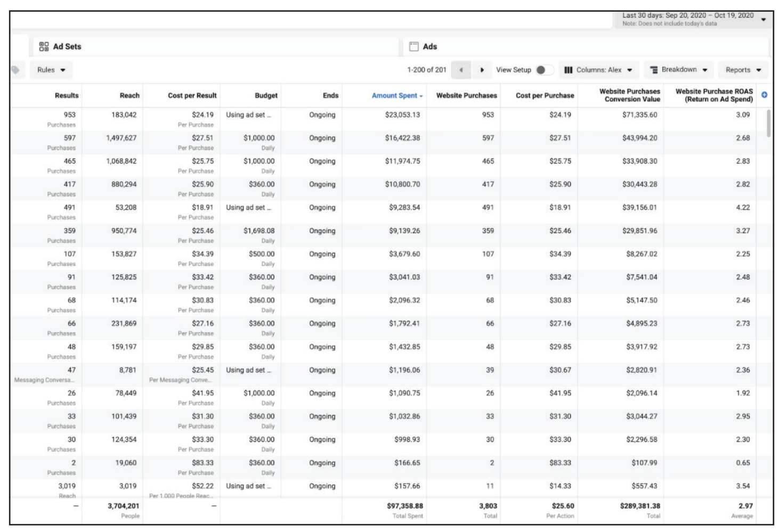Go to previous page of results
Image resolution: width=779 pixels, height=532 pixels.
coord(461,70)
